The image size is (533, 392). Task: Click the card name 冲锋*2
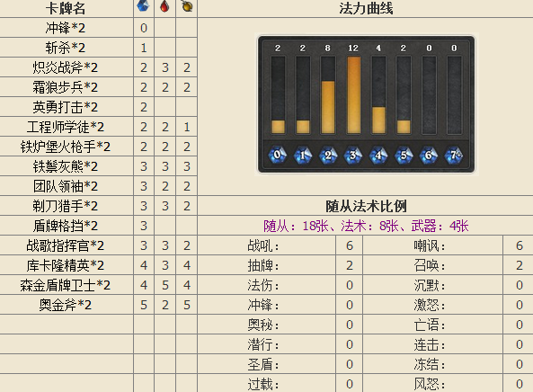(66, 28)
